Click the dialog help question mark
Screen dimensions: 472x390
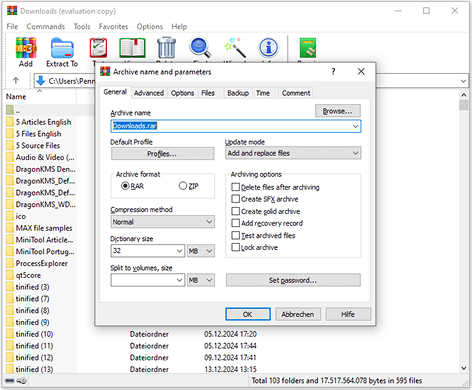point(333,71)
